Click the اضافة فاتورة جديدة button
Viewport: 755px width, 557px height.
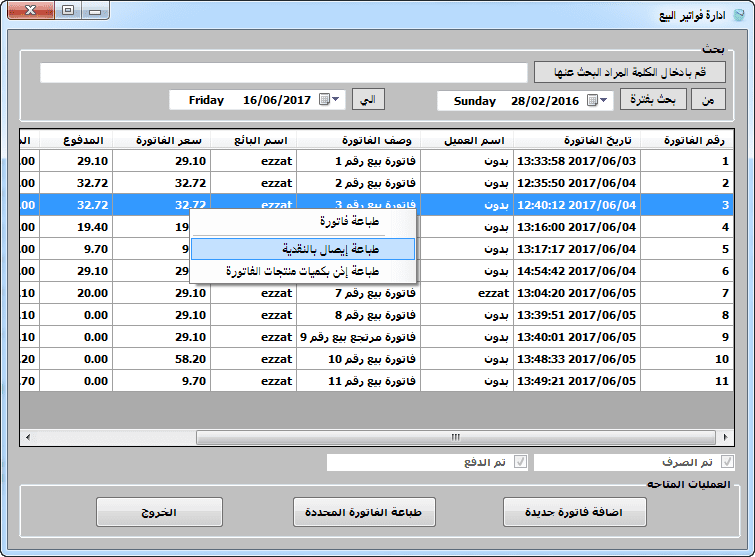pos(575,512)
